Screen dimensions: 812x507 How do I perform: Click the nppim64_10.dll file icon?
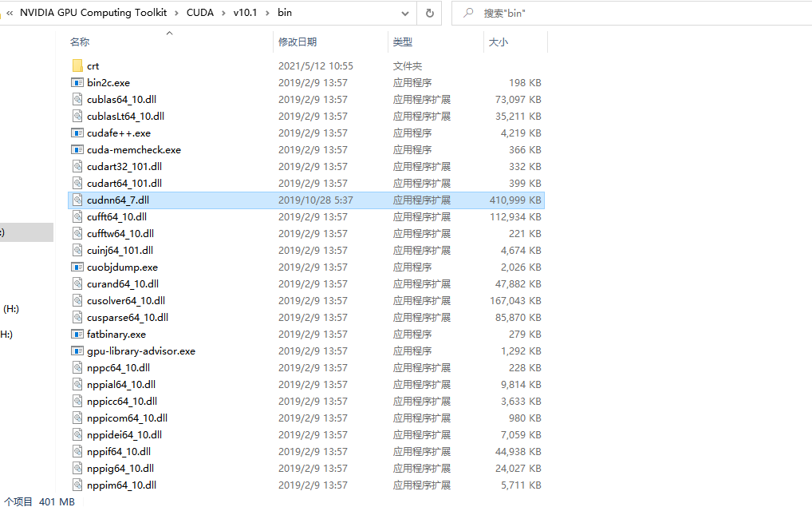(x=77, y=485)
